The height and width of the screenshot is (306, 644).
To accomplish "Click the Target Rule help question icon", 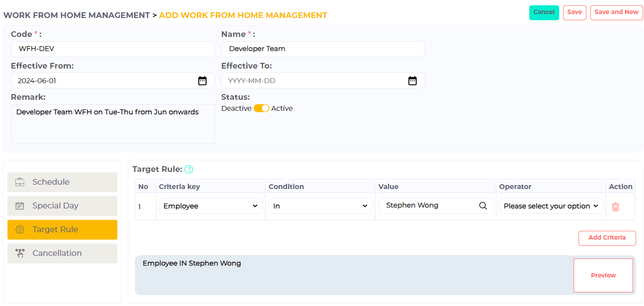I will click(x=189, y=169).
